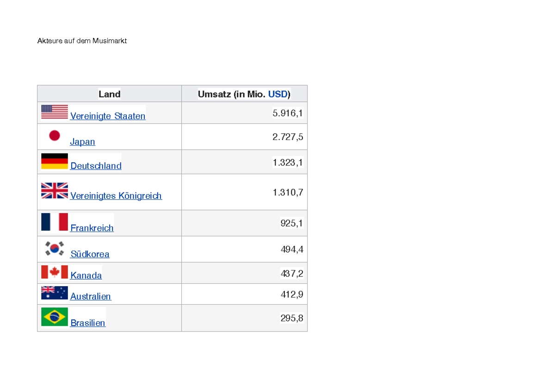Click the Japan flag icon
Viewport: 555px width, 392px height.
coord(55,135)
